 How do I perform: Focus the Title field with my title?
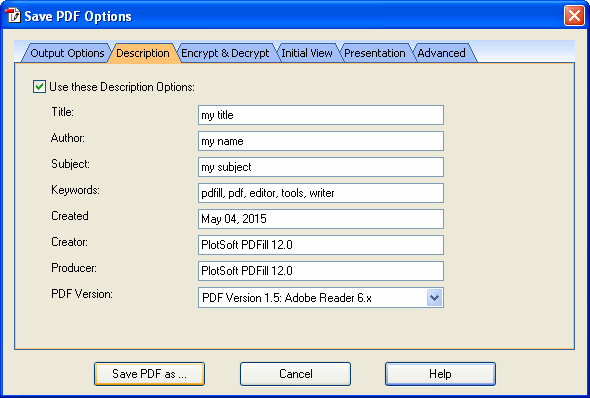(x=321, y=115)
